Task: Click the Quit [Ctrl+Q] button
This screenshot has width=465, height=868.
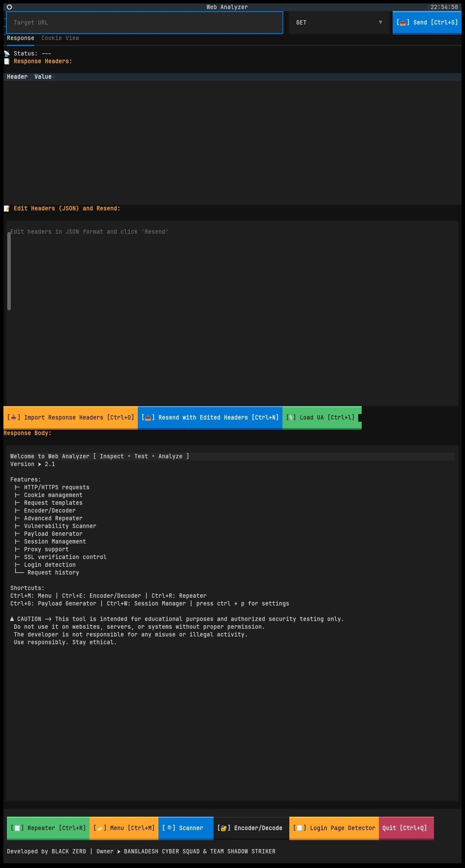Action: point(406,828)
